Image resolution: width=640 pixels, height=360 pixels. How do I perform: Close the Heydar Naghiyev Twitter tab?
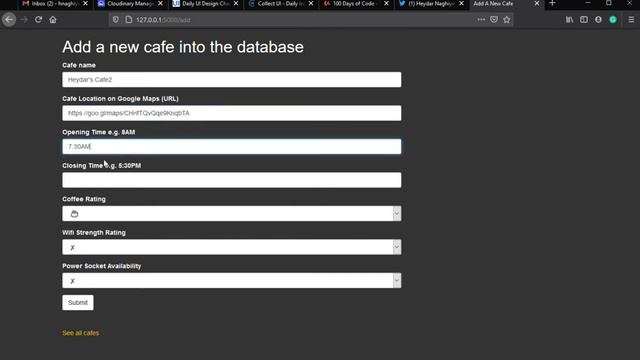(462, 3)
